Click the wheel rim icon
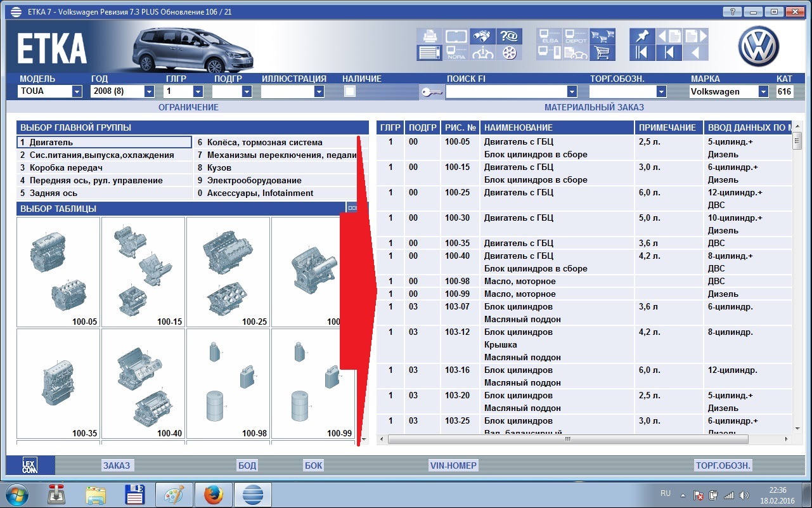This screenshot has height=508, width=812. 509,53
